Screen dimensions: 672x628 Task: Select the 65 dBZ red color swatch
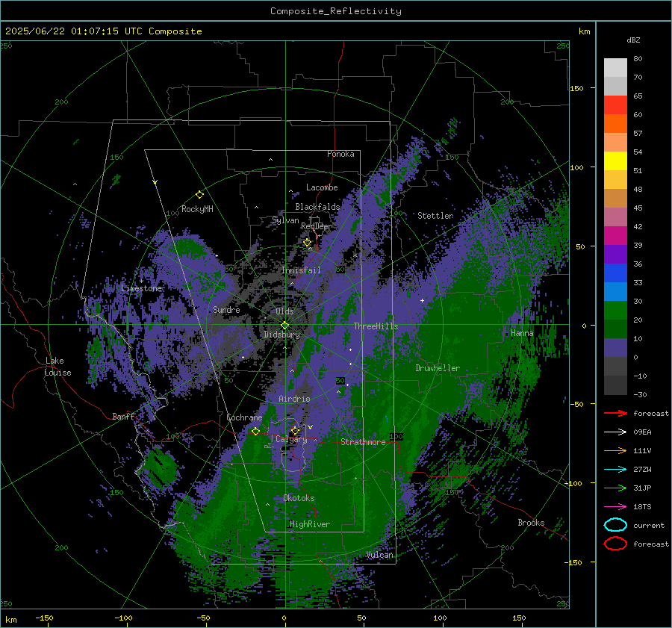pos(615,105)
